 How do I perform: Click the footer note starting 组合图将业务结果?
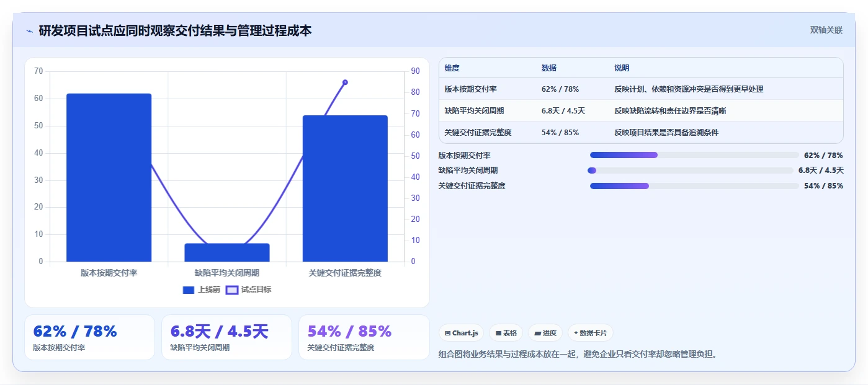578,355
